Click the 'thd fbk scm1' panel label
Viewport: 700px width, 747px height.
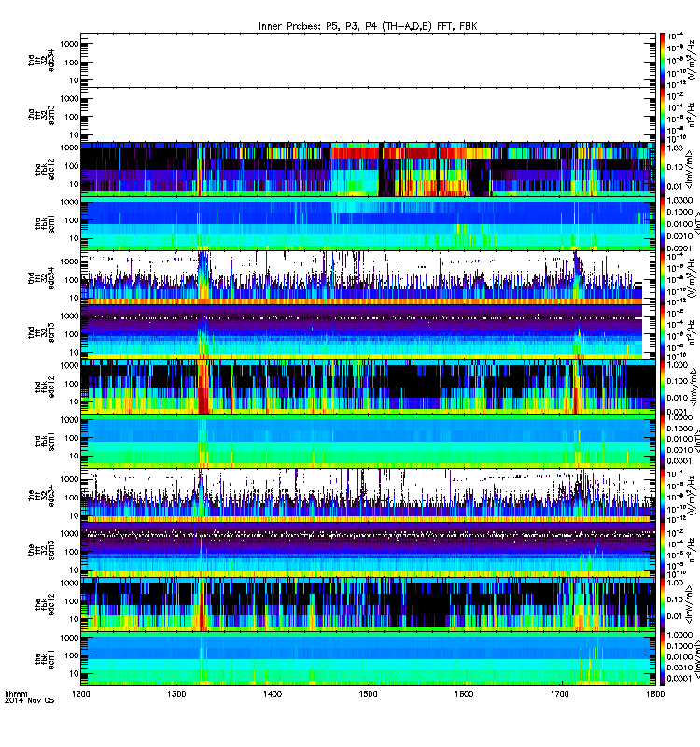point(45,441)
